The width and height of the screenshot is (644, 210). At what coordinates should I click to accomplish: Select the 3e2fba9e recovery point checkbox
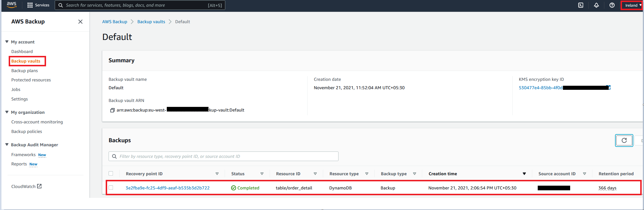coord(111,188)
